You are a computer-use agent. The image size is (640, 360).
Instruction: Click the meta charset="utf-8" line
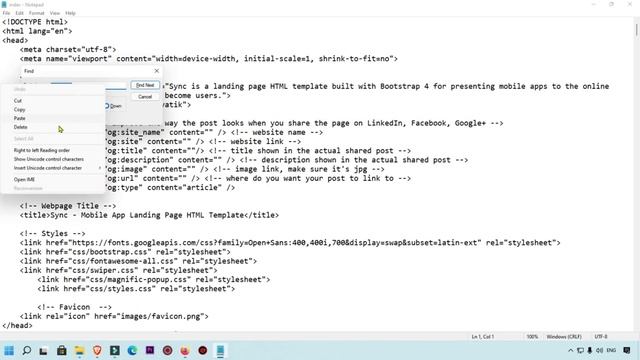point(68,50)
